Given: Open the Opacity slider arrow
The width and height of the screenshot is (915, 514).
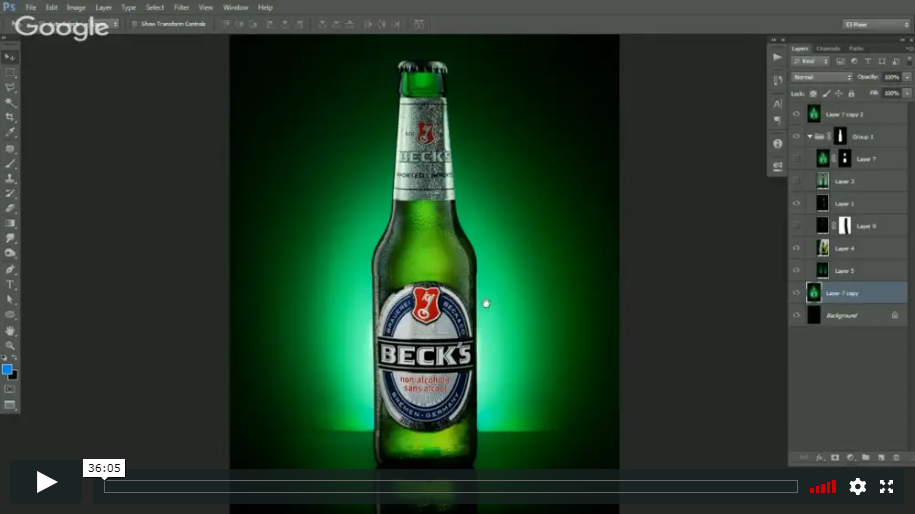Looking at the screenshot, I should (907, 77).
